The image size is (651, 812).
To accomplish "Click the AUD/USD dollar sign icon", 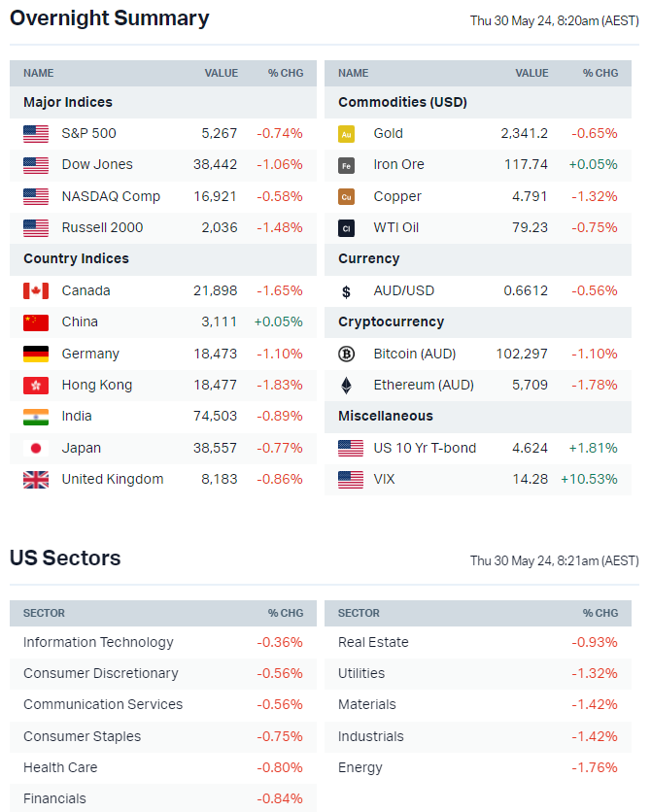I will 346,290.
